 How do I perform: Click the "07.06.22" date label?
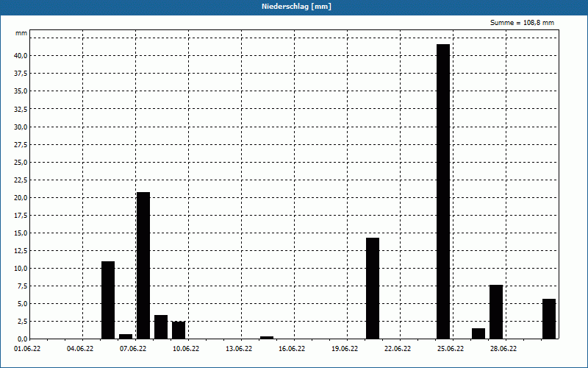point(133,349)
